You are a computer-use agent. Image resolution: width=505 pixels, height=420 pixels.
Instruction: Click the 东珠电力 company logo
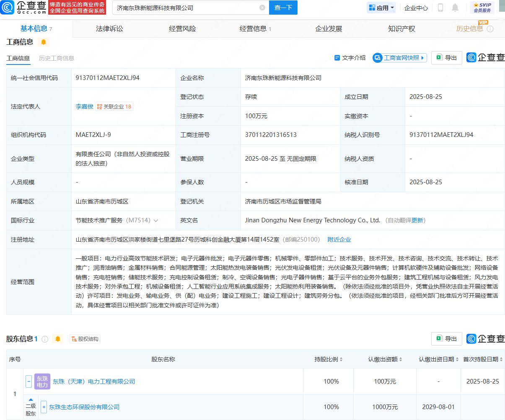point(42,381)
